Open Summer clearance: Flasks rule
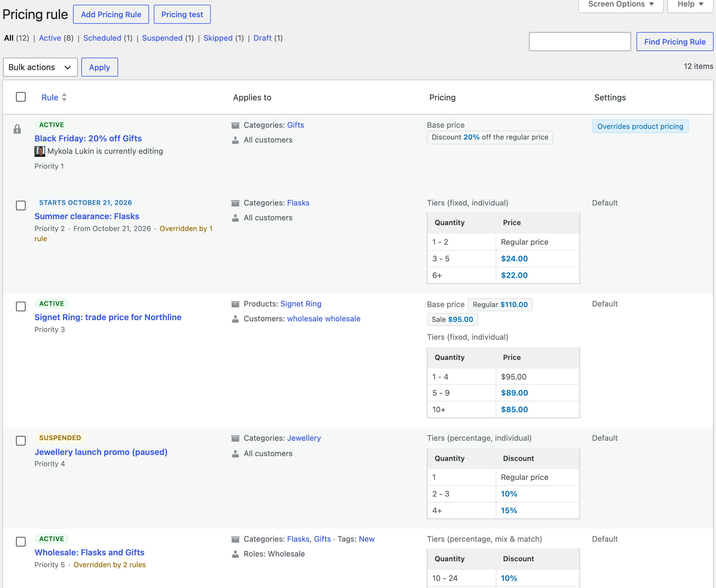This screenshot has width=716, height=588. [87, 216]
